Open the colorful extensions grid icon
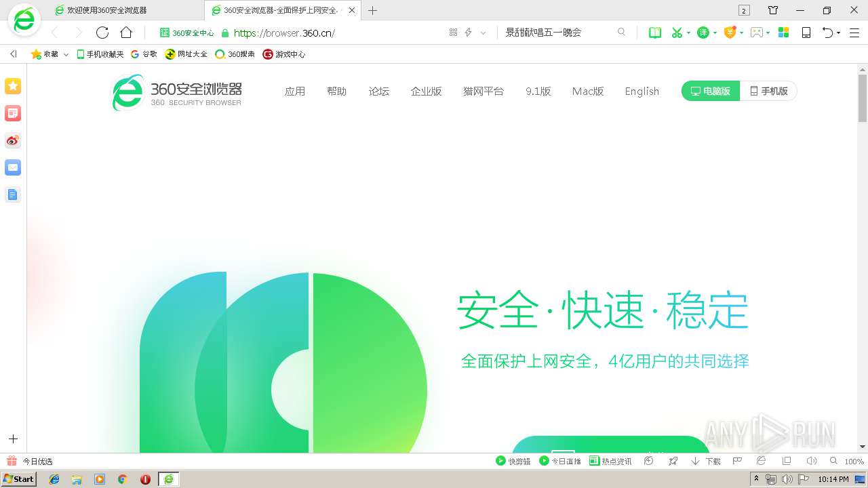Screen dimensions: 868x488 click(x=783, y=33)
